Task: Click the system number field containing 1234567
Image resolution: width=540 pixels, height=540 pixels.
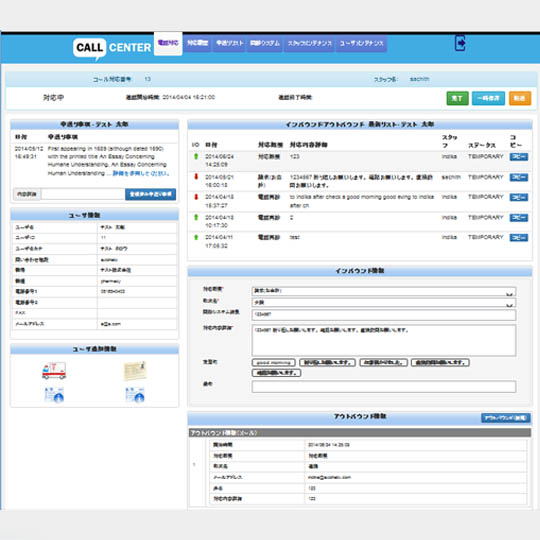Action: tap(384, 314)
